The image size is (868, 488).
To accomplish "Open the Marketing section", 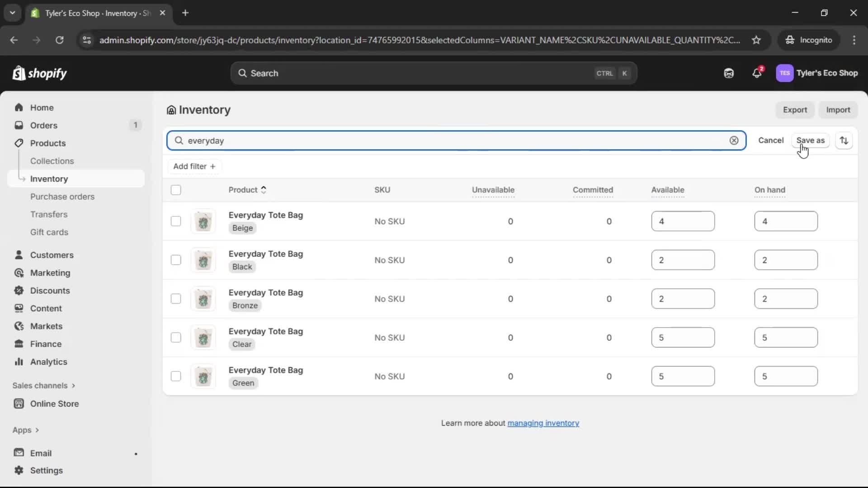I will pyautogui.click(x=50, y=273).
